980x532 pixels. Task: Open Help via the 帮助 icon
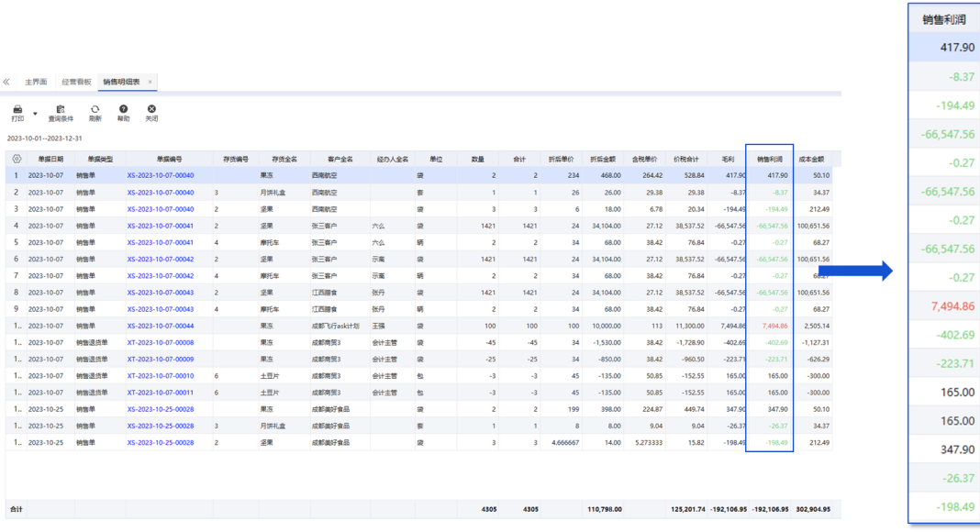point(123,109)
